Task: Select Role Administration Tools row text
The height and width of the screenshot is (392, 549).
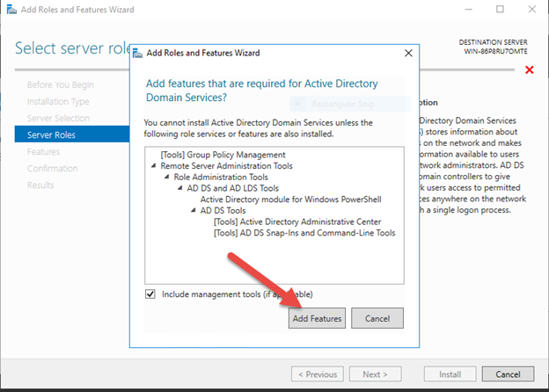Action: coord(221,177)
